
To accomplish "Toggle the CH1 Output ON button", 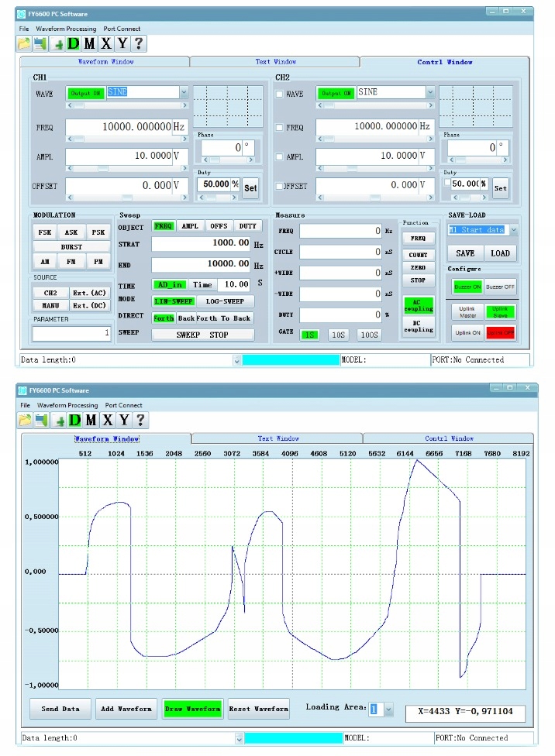I will click(x=84, y=93).
